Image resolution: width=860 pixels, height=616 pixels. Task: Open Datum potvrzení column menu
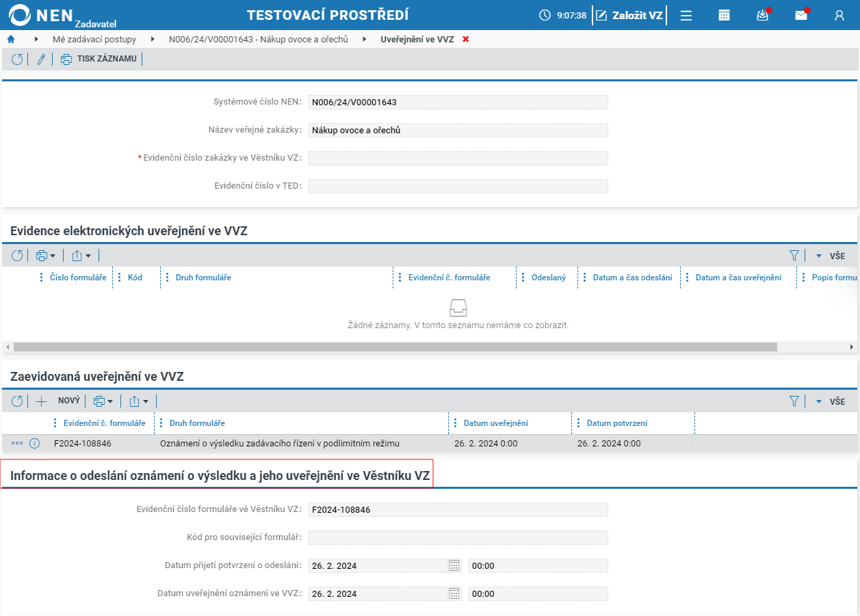click(578, 423)
